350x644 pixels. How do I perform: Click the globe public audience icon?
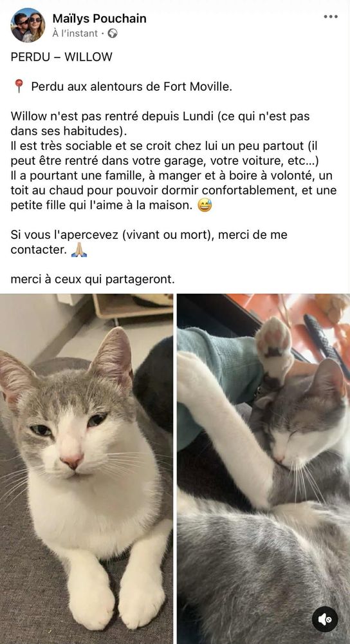coord(113,33)
